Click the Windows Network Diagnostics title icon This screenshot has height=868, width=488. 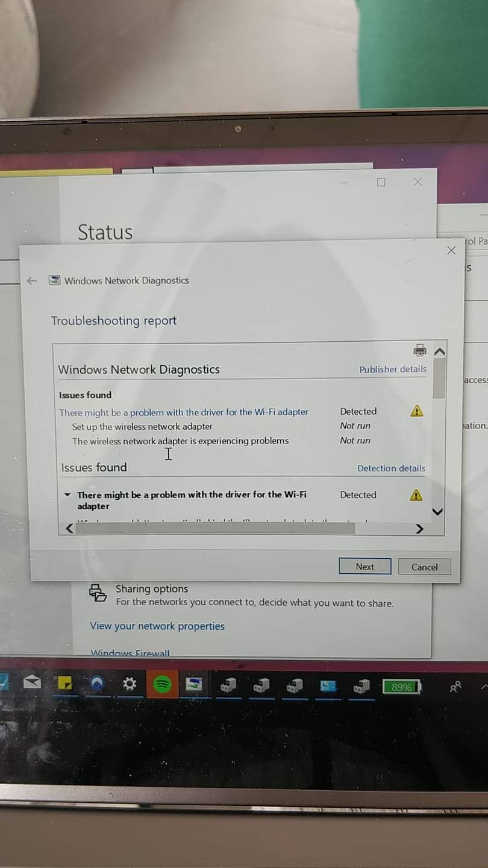point(55,280)
